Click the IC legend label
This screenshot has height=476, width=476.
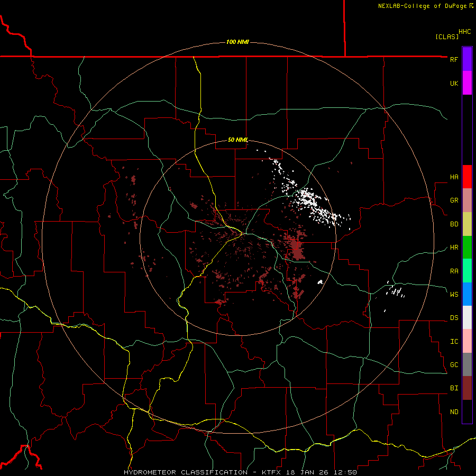click(x=454, y=342)
